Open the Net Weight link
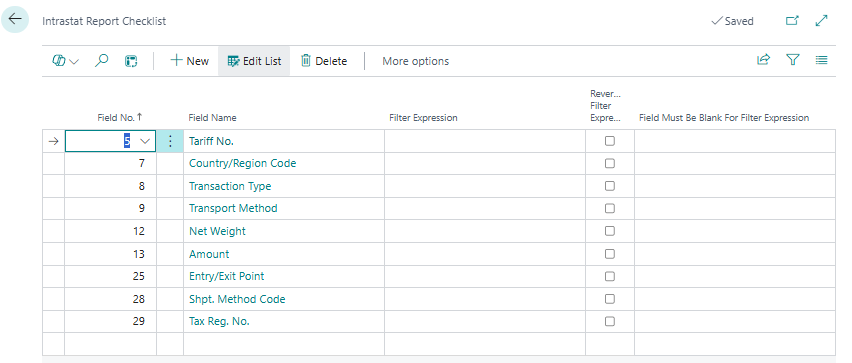 pyautogui.click(x=217, y=231)
